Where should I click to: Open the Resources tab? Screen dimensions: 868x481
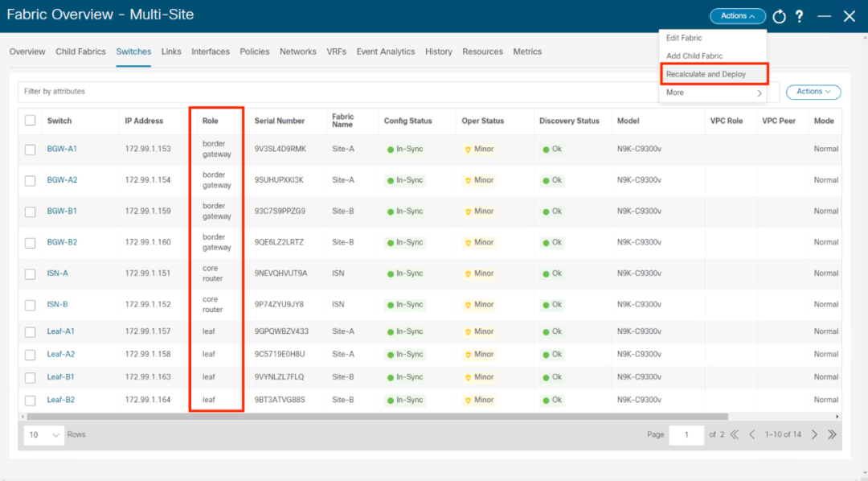coord(482,51)
